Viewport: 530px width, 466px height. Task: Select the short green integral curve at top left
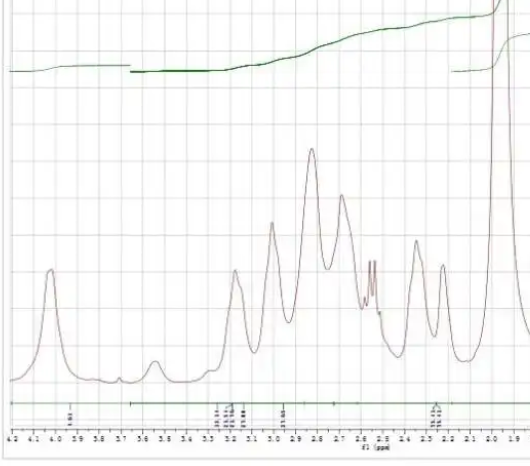70,68
